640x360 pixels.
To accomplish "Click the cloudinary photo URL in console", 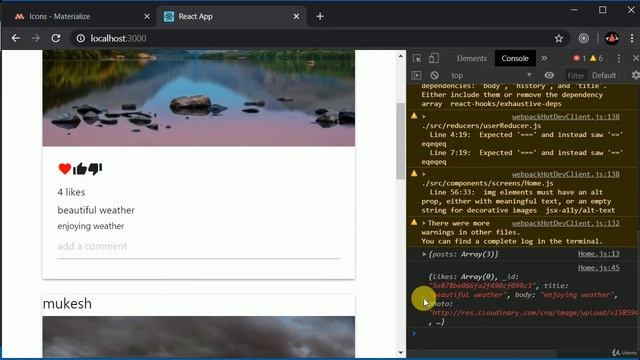I will click(x=535, y=313).
